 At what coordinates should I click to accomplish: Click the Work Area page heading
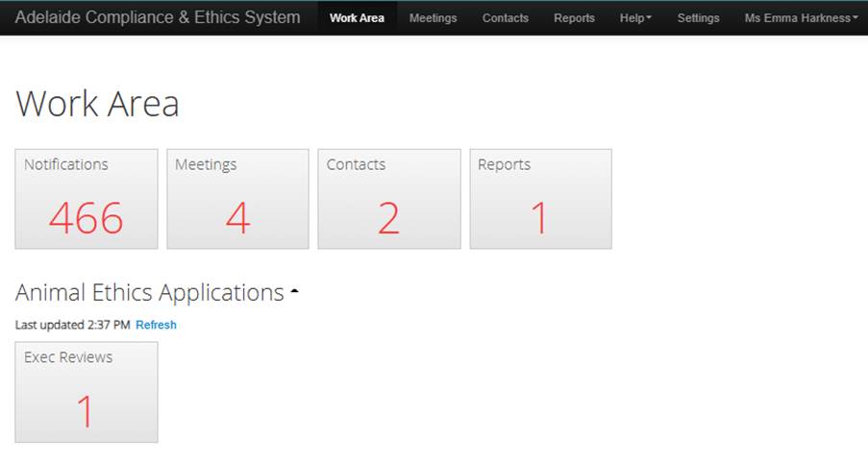[x=97, y=104]
